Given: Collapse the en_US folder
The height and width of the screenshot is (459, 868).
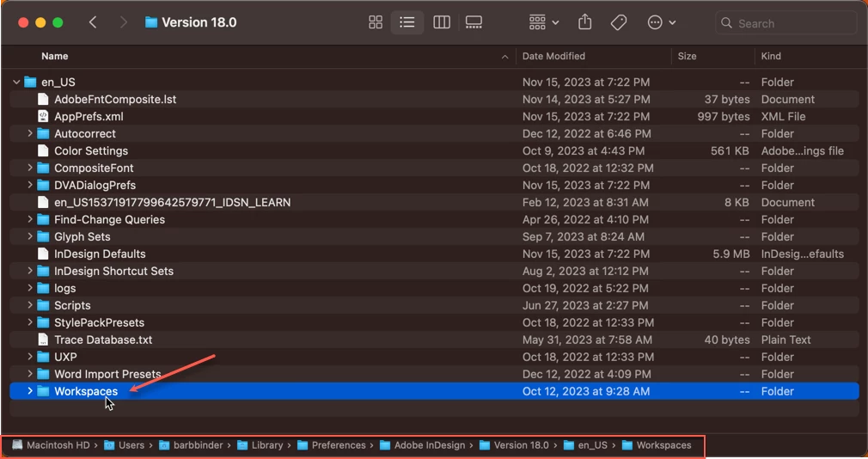Looking at the screenshot, I should coord(16,82).
